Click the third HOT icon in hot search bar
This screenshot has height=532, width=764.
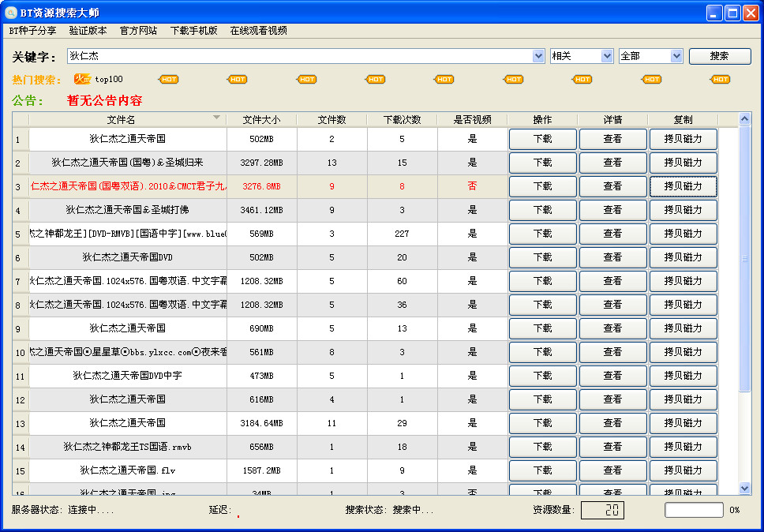tap(306, 79)
